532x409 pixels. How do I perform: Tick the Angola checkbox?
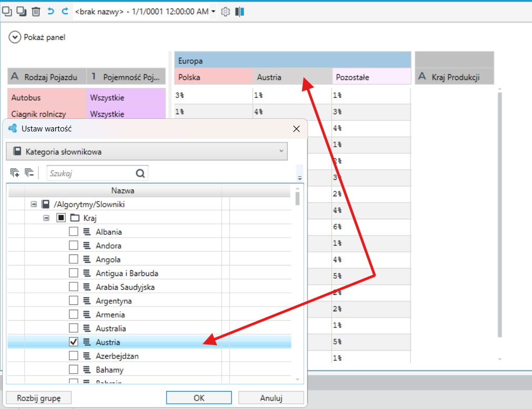pyautogui.click(x=73, y=259)
